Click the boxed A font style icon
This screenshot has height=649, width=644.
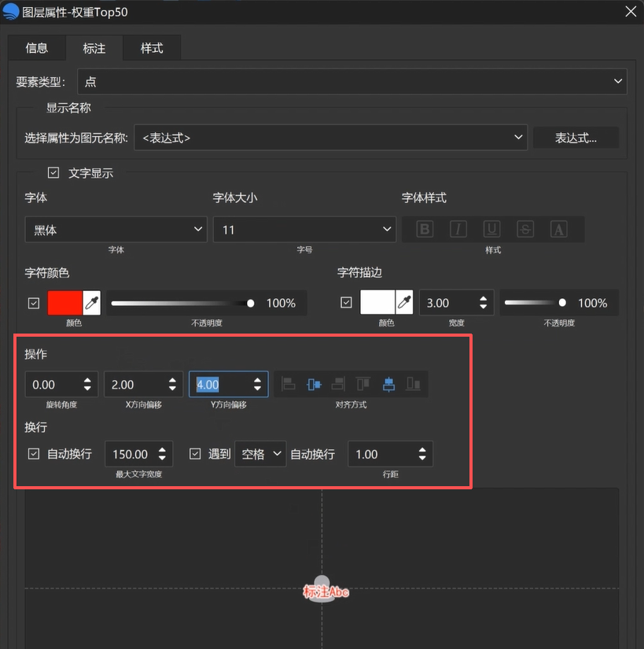[x=558, y=229]
